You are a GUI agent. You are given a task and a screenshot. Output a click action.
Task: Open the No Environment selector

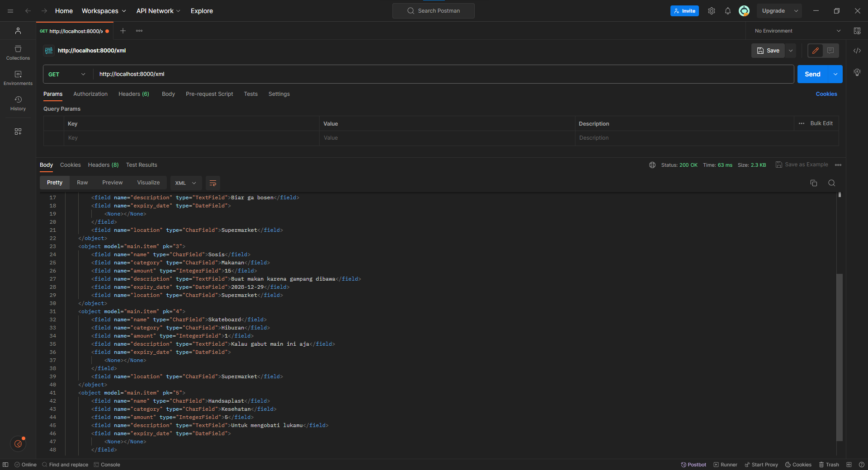pos(796,31)
